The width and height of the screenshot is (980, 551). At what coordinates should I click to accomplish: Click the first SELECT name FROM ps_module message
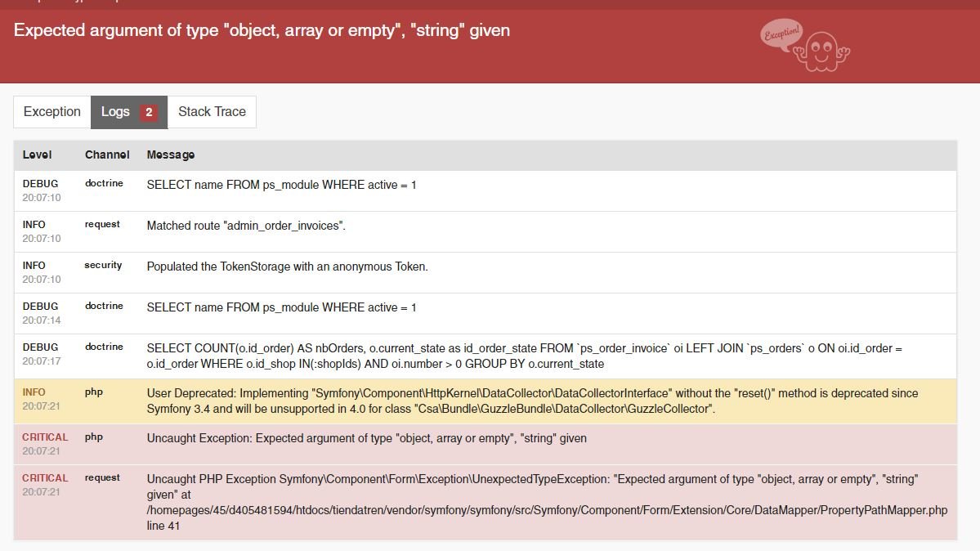(281, 185)
